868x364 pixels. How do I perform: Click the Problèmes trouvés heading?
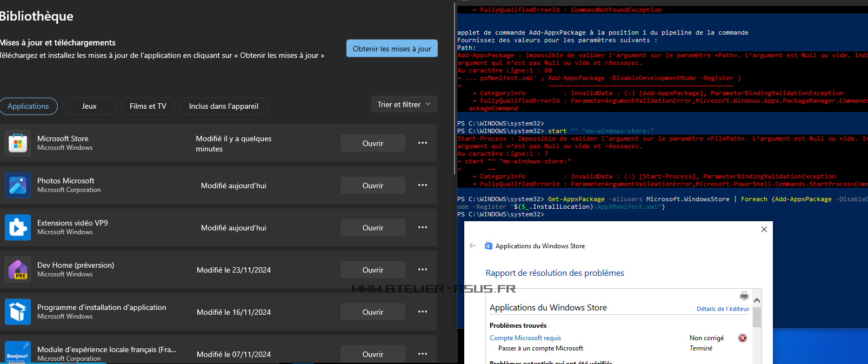click(x=518, y=326)
